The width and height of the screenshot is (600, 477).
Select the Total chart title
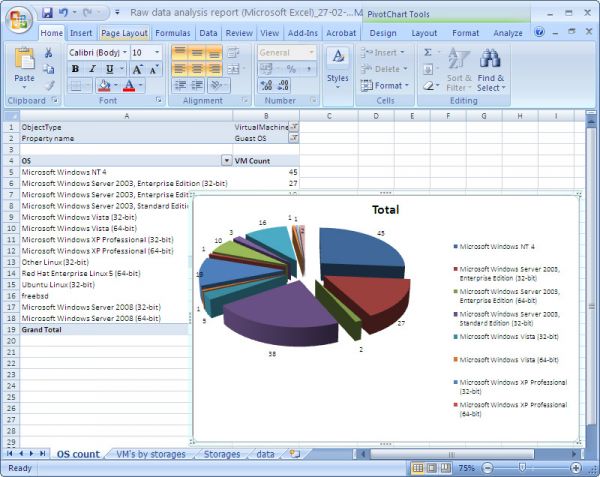point(385,210)
